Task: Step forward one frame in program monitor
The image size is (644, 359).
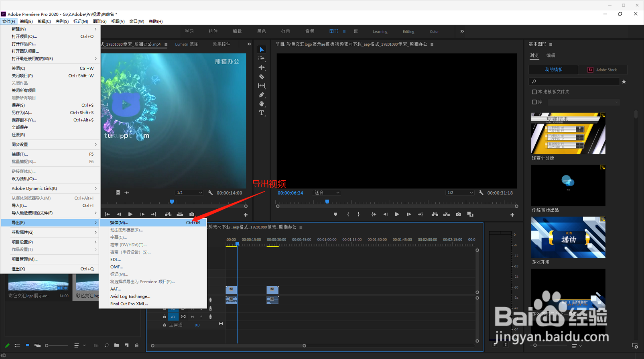Action: [409, 214]
